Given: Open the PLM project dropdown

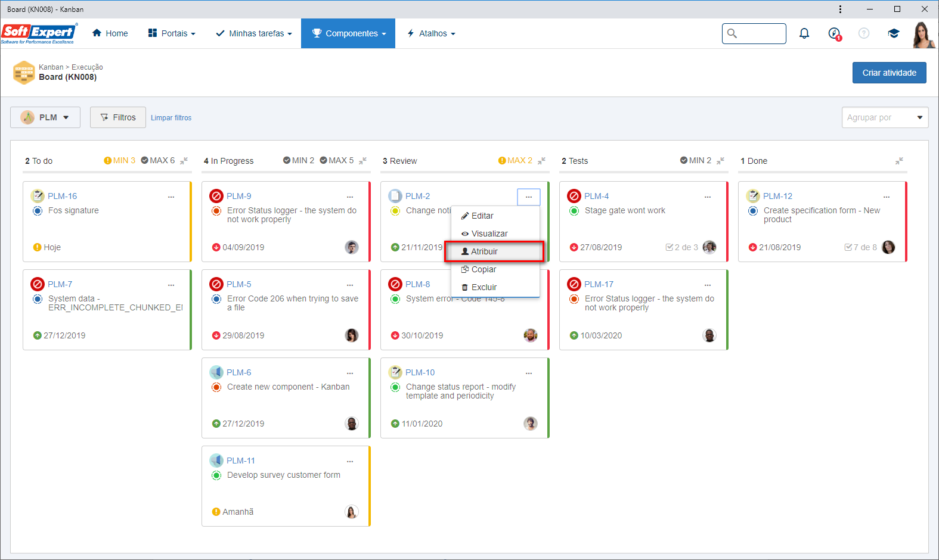Looking at the screenshot, I should (x=45, y=117).
